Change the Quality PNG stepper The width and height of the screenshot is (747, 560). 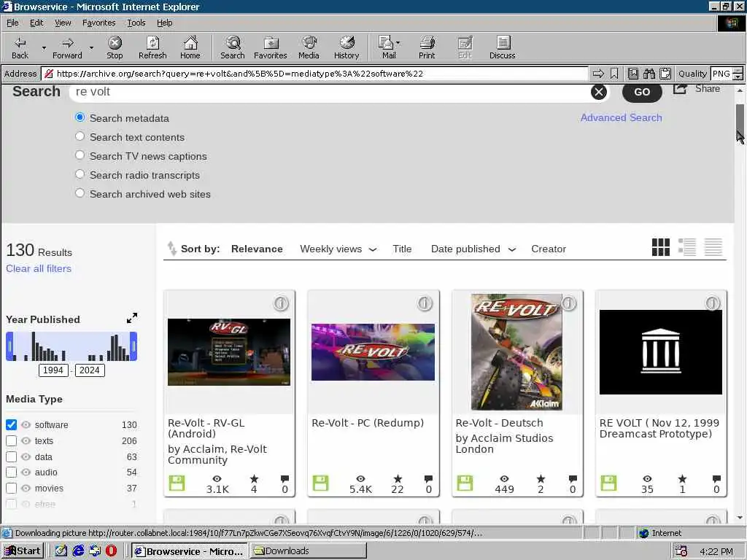click(738, 74)
